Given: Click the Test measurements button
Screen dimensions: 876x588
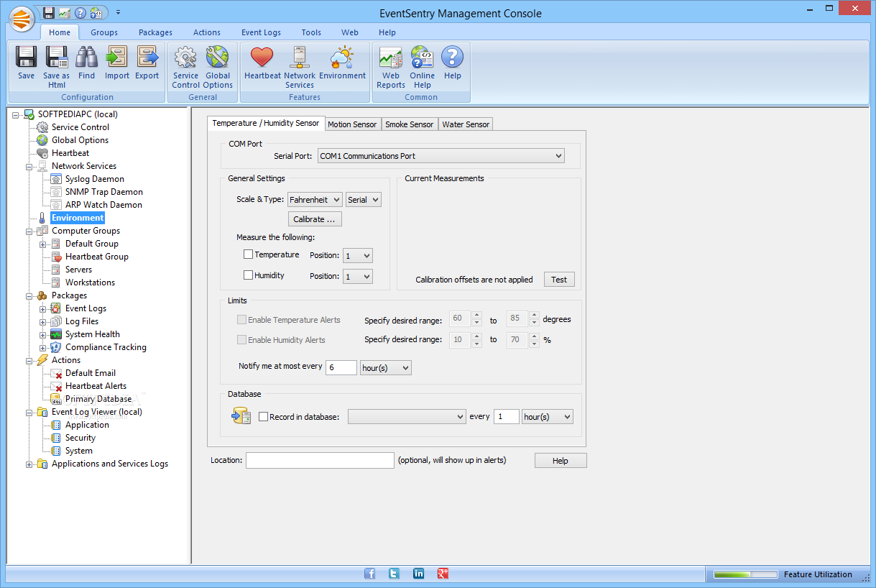Looking at the screenshot, I should point(559,280).
